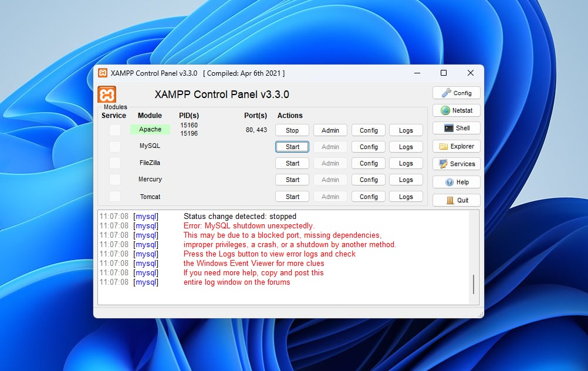Open Mercury Config options
588x371 pixels.
[369, 180]
